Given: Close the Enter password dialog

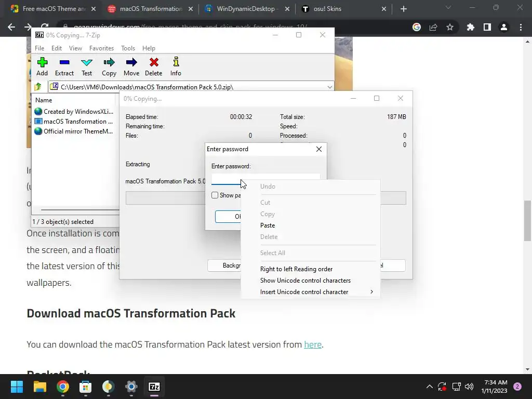Looking at the screenshot, I should pos(319,149).
